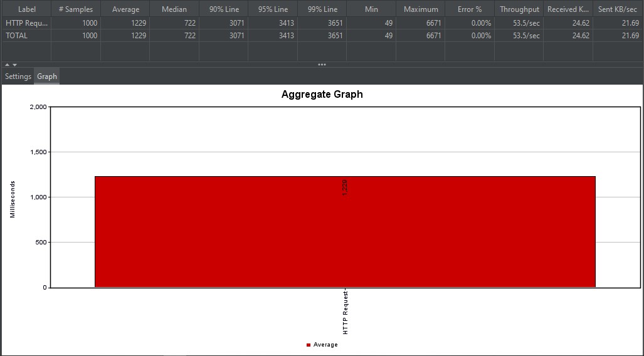Select Min value 49 in HTTP Request row

pos(371,23)
